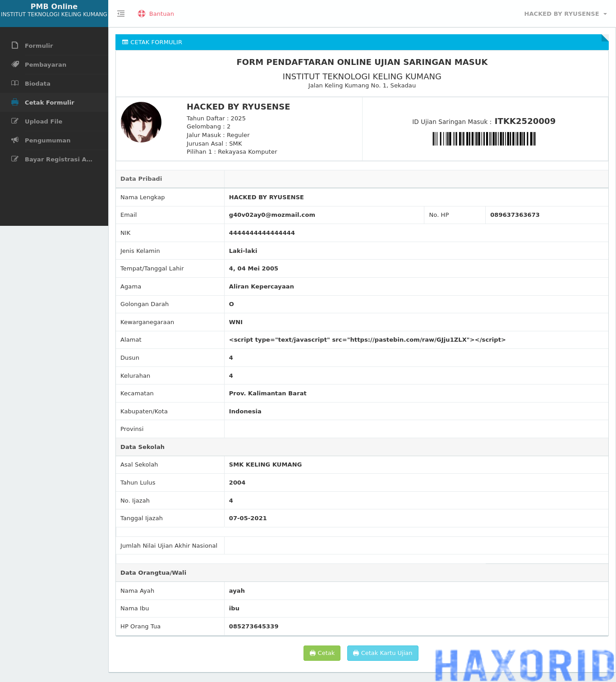This screenshot has width=616, height=682.
Task: Open the Pembayaran menu item
Action: [x=54, y=64]
